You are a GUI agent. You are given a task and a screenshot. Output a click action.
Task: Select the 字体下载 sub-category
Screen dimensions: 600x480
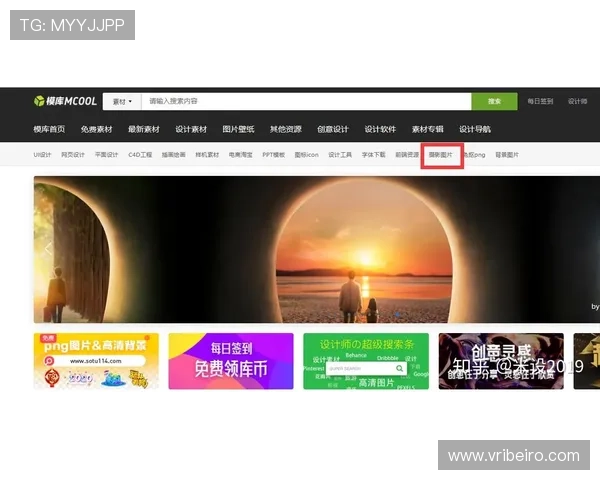click(373, 155)
